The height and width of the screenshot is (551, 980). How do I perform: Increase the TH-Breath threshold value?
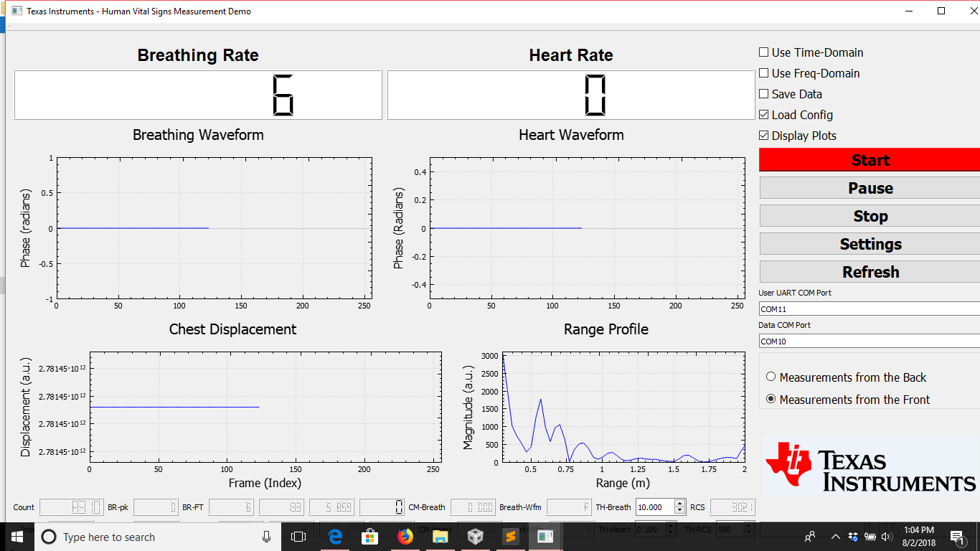pos(680,504)
